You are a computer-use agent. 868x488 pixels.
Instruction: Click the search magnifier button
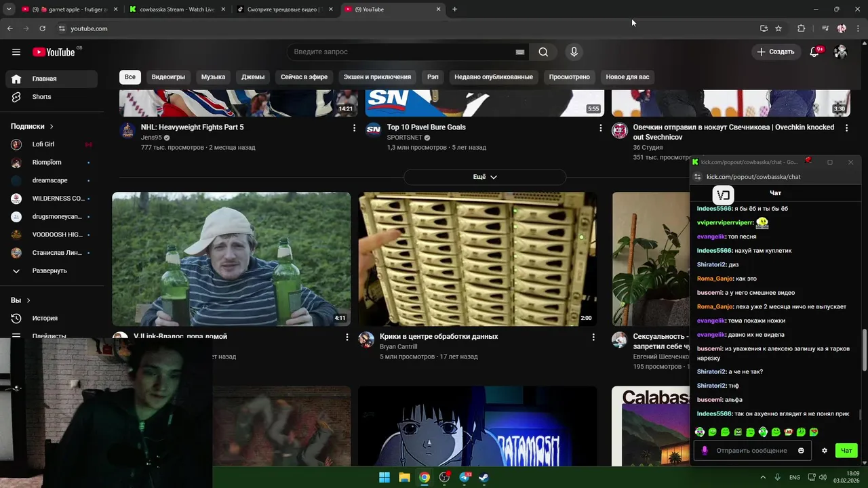[543, 52]
